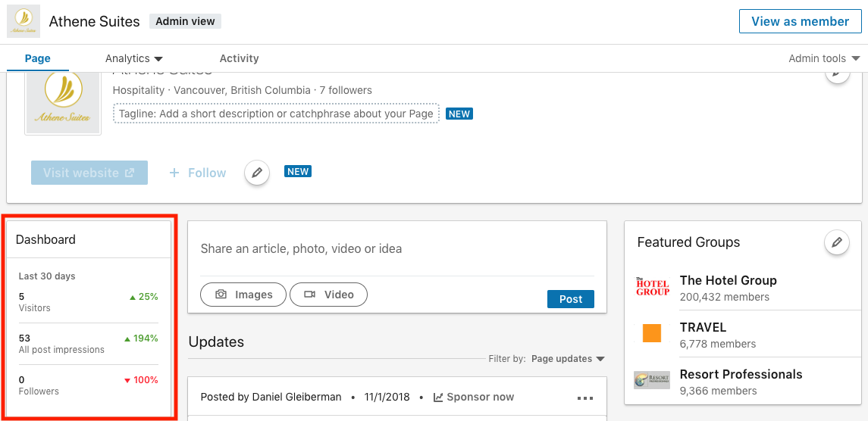Edit Featured Groups with pencil icon
868x421 pixels.
tap(836, 242)
